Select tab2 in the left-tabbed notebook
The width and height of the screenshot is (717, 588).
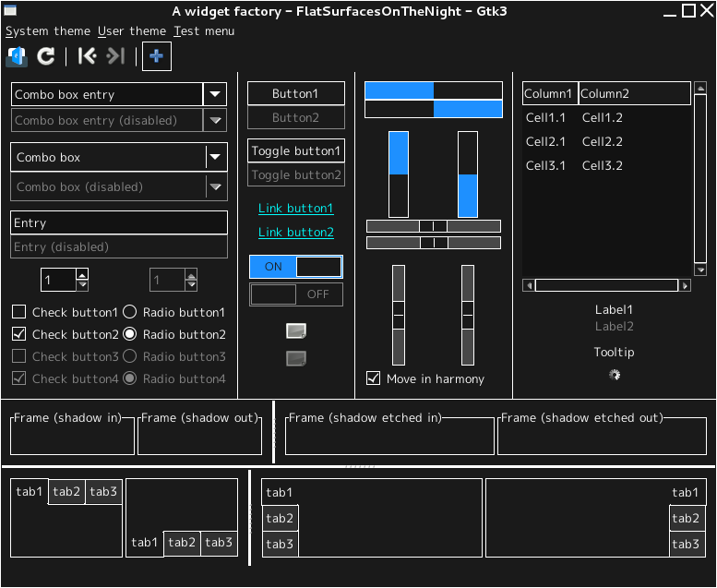[280, 519]
